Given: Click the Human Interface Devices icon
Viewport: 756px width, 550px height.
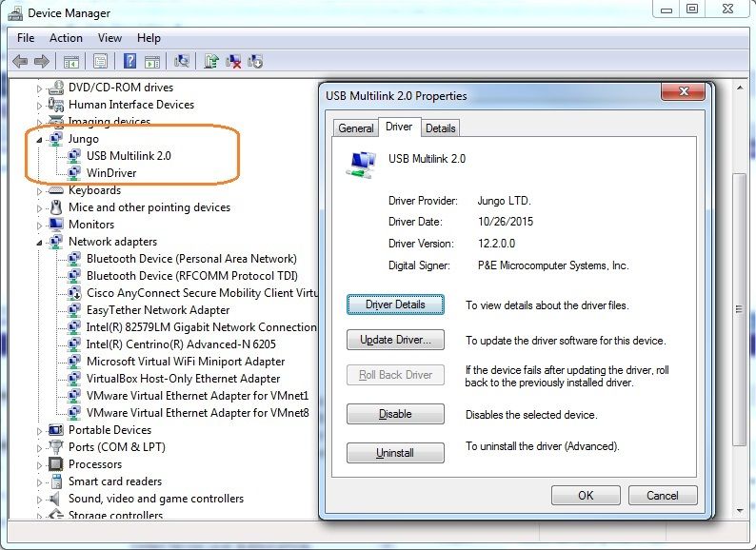Looking at the screenshot, I should [x=56, y=105].
